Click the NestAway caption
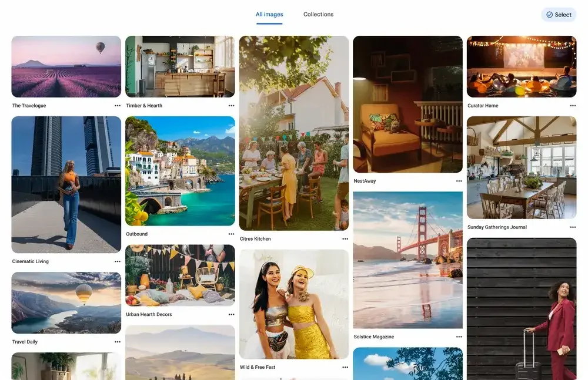The image size is (588, 380). point(365,181)
